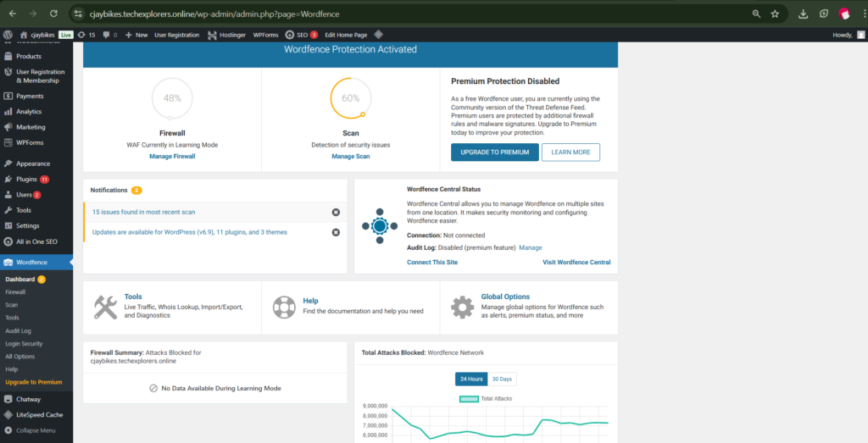Switch attack chart to 30 Days
Image resolution: width=868 pixels, height=443 pixels.
(x=503, y=379)
